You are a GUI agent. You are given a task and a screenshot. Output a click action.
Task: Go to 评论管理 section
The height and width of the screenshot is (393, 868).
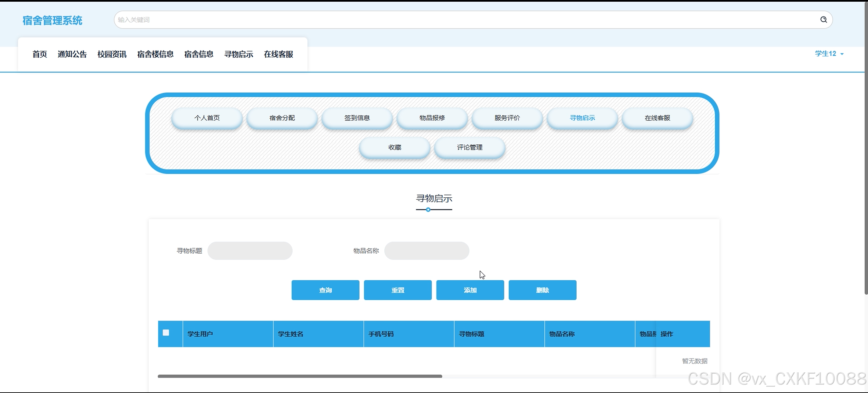[x=469, y=148]
